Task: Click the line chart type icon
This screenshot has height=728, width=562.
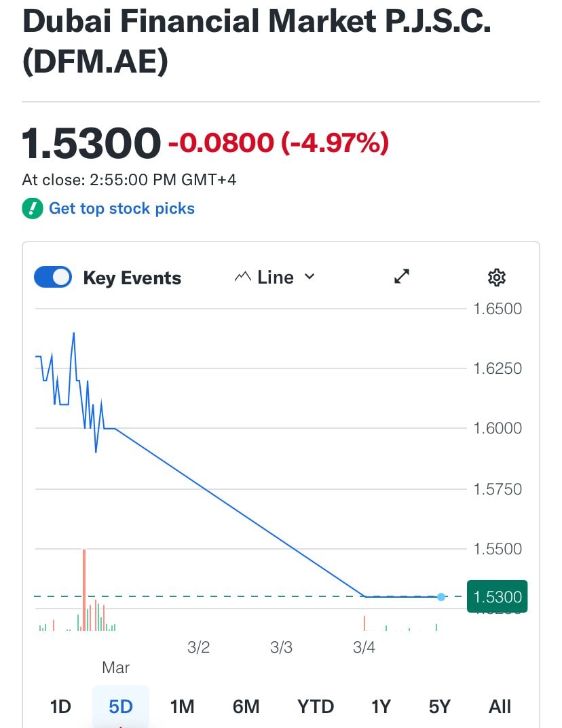Action: [x=242, y=277]
